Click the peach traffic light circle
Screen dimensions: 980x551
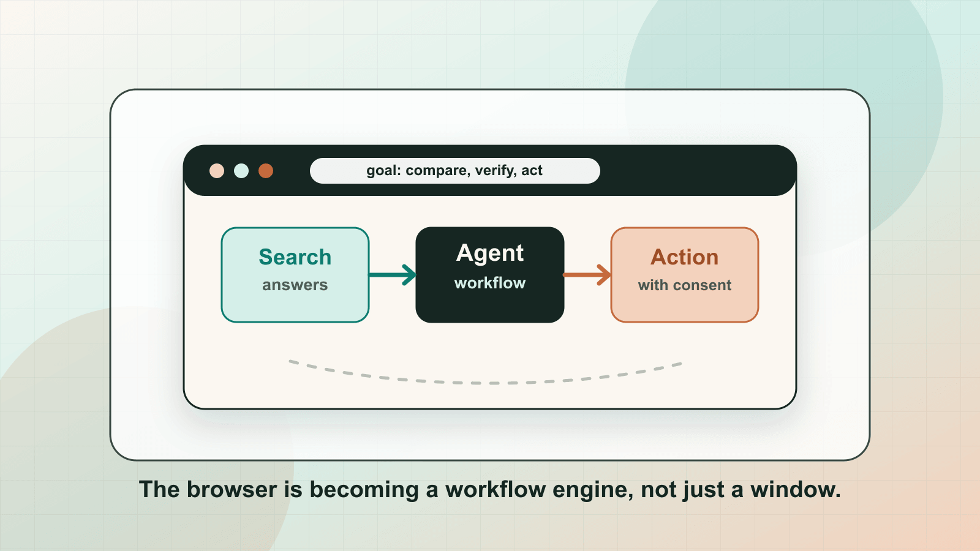pos(217,171)
